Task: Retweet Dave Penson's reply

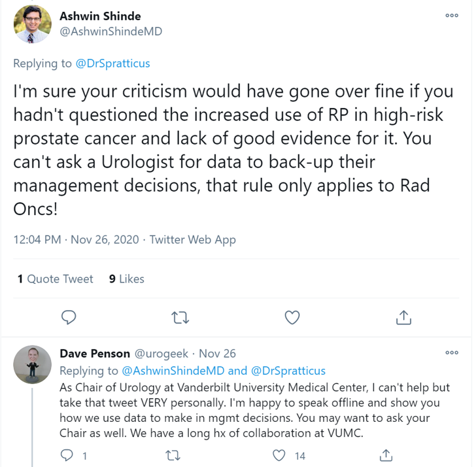Action: (173, 455)
